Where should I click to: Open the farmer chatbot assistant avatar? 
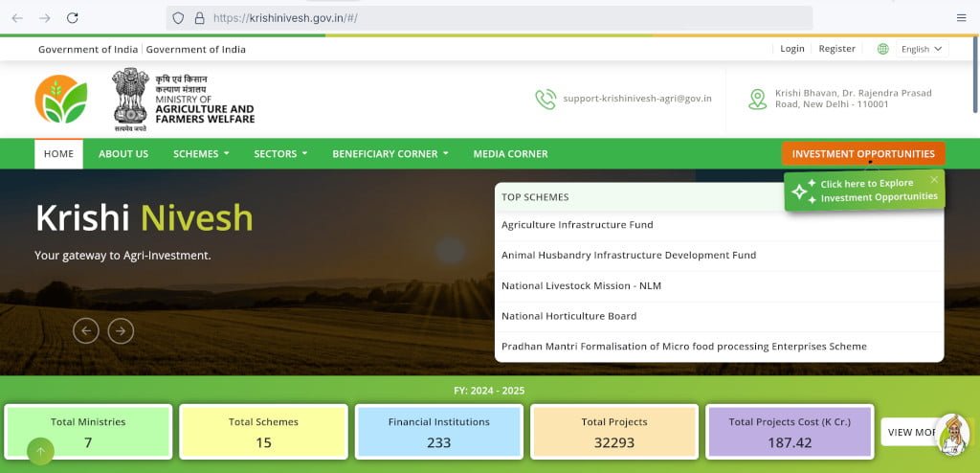954,435
